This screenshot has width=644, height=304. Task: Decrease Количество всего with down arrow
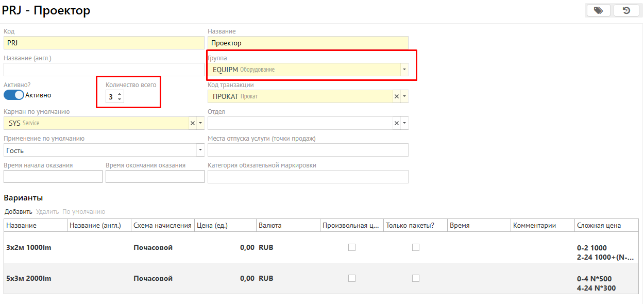120,99
